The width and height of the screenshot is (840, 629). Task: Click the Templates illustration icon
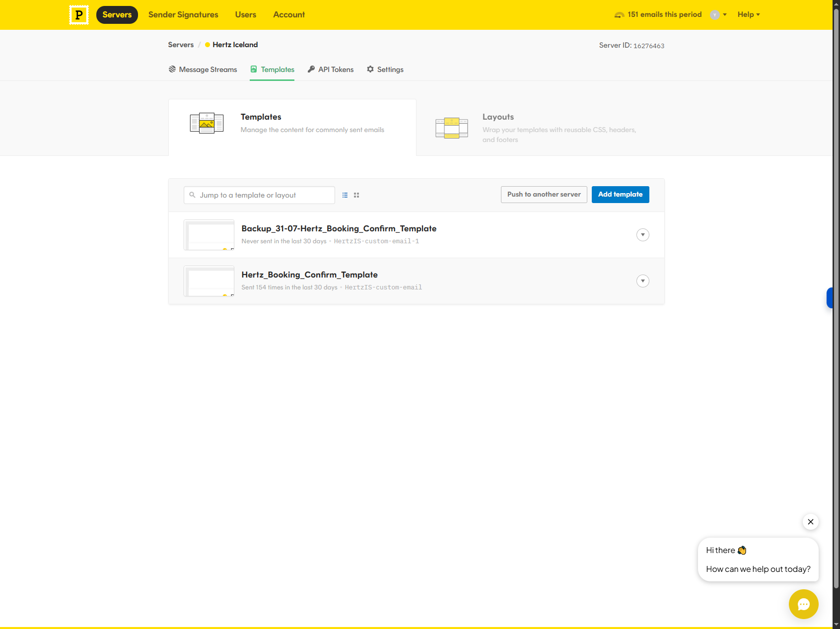(x=207, y=123)
